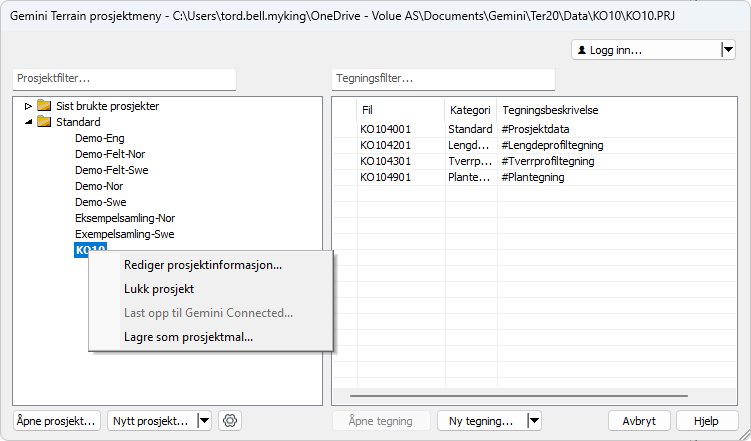The image size is (751, 441).
Task: Click the Standard folder icon
Action: 44,122
